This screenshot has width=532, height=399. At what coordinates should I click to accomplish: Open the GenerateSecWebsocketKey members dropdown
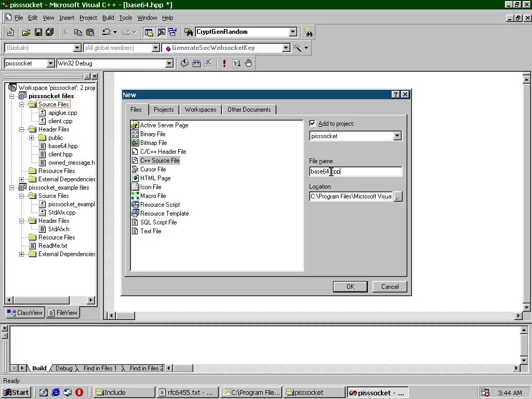(x=286, y=48)
